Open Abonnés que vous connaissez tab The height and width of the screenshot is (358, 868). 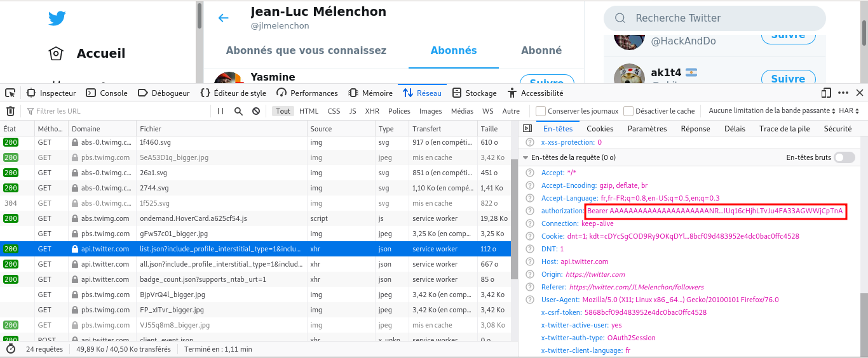coord(306,50)
